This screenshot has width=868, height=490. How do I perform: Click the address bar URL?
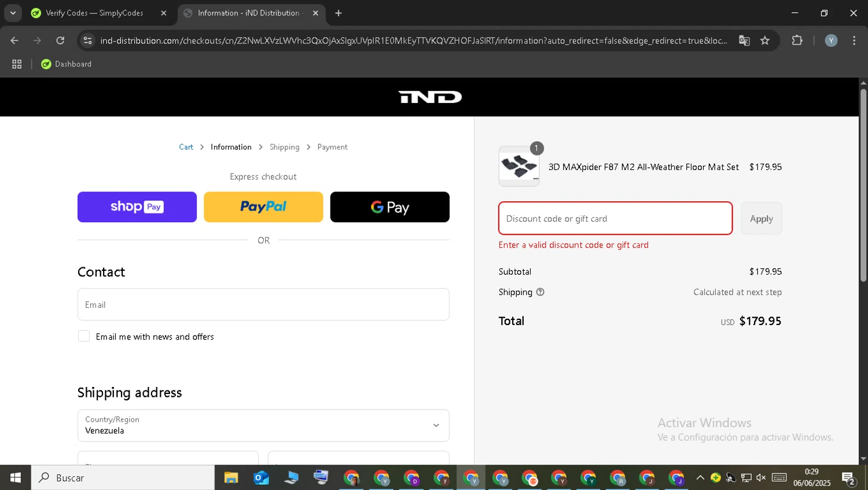pos(413,40)
